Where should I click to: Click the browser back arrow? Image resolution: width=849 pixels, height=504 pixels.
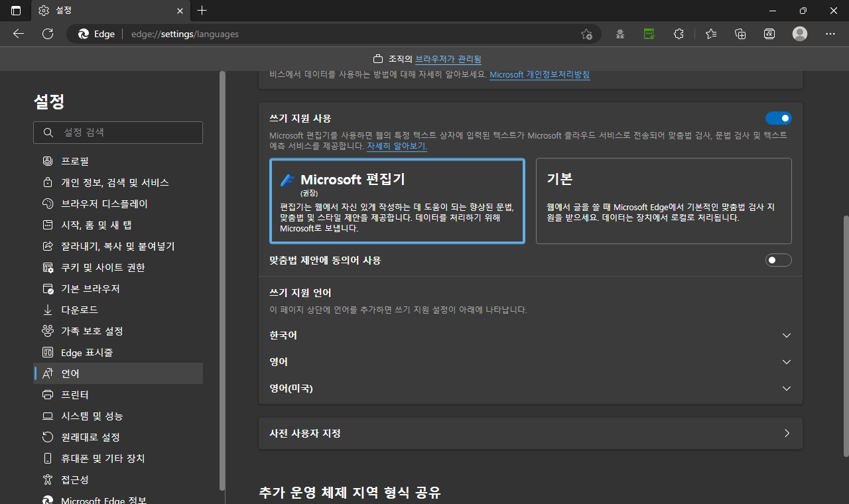point(19,34)
